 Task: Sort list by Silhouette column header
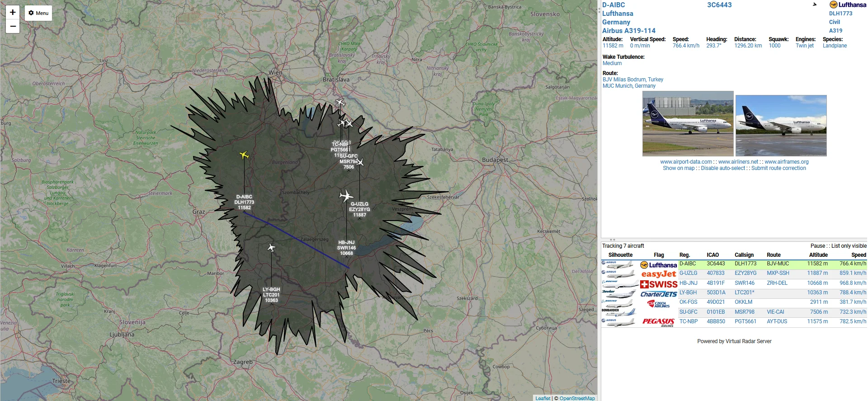tap(620, 255)
